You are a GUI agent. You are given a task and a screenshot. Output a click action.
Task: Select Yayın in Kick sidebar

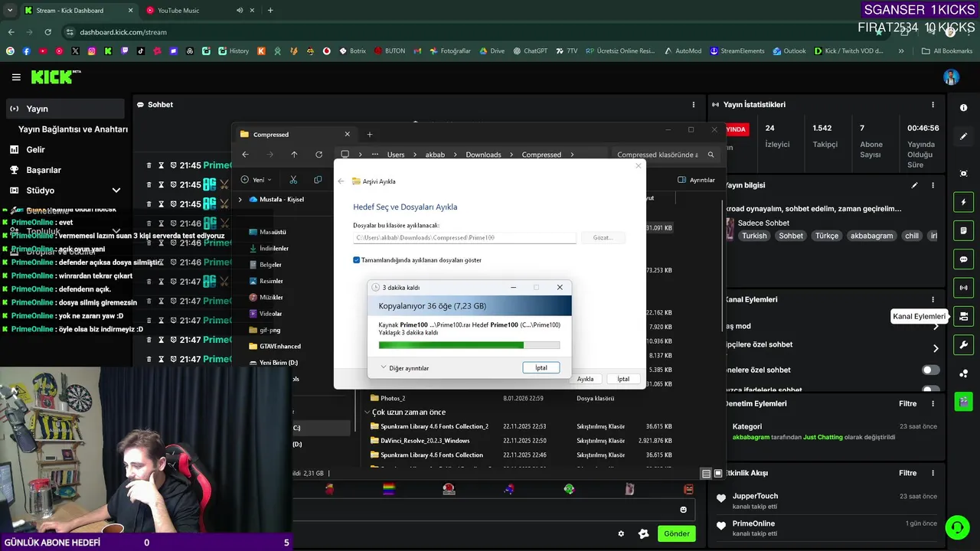click(64, 109)
